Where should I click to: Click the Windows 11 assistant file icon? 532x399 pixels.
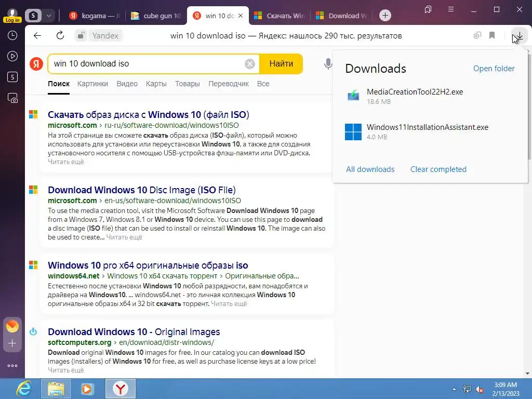coord(353,131)
